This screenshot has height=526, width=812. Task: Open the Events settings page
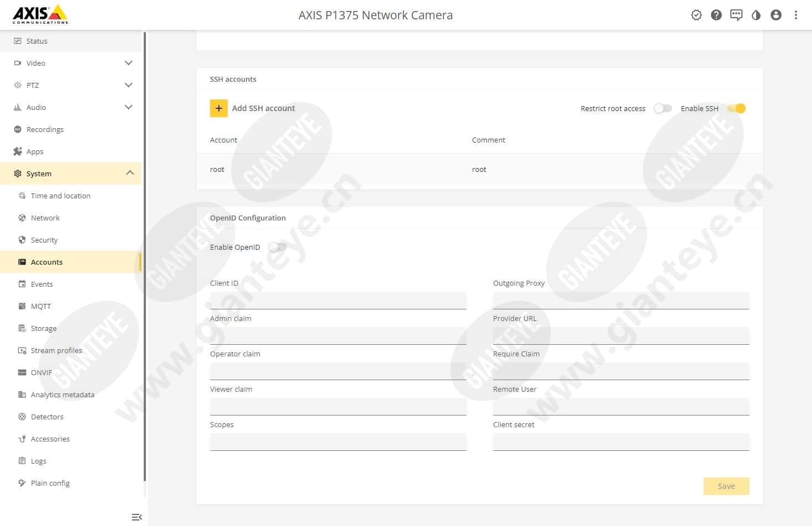(x=71, y=284)
